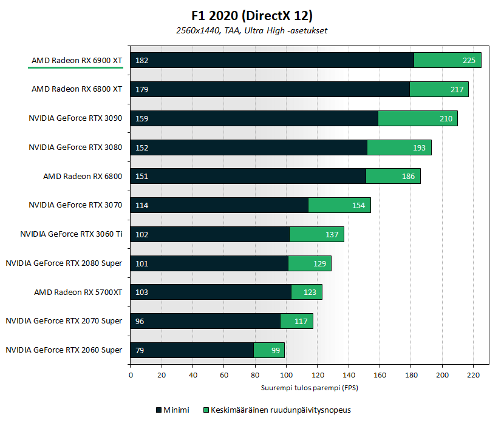
Task: Click the x-axis tick label 0
Action: (x=131, y=375)
